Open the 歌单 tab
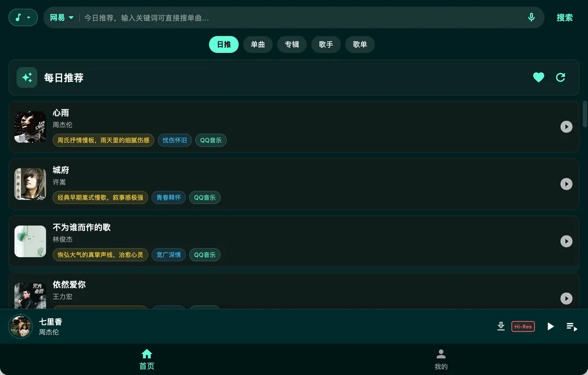The height and width of the screenshot is (375, 588). 360,44
